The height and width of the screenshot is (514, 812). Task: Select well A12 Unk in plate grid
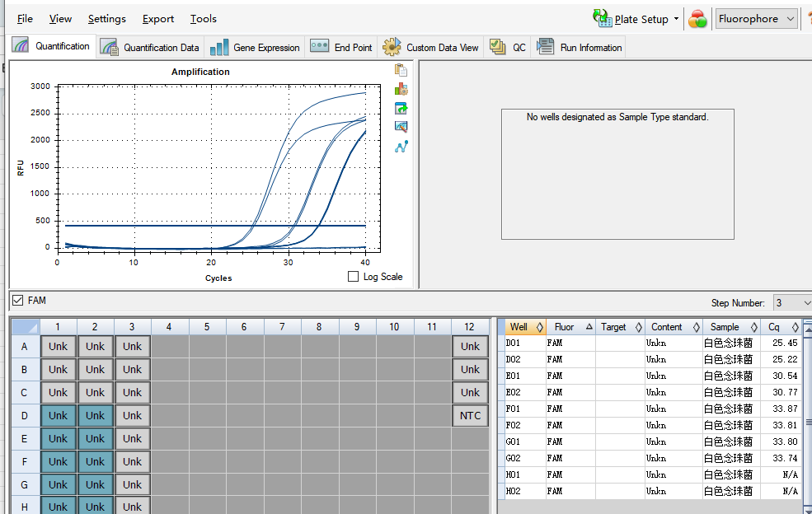470,346
